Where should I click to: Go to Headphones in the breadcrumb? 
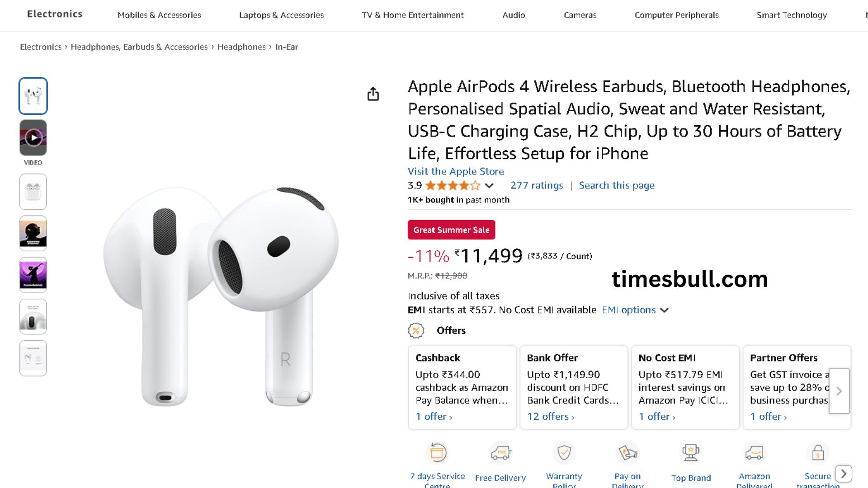point(241,47)
